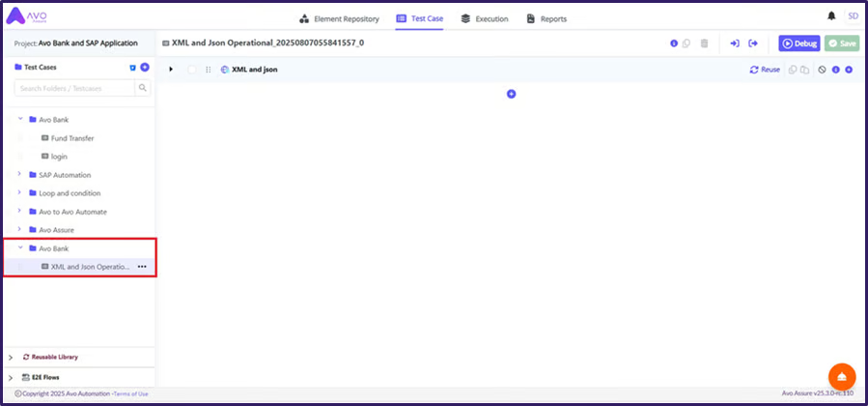This screenshot has height=406, width=868.
Task: Click the orange floating help button
Action: [x=842, y=376]
